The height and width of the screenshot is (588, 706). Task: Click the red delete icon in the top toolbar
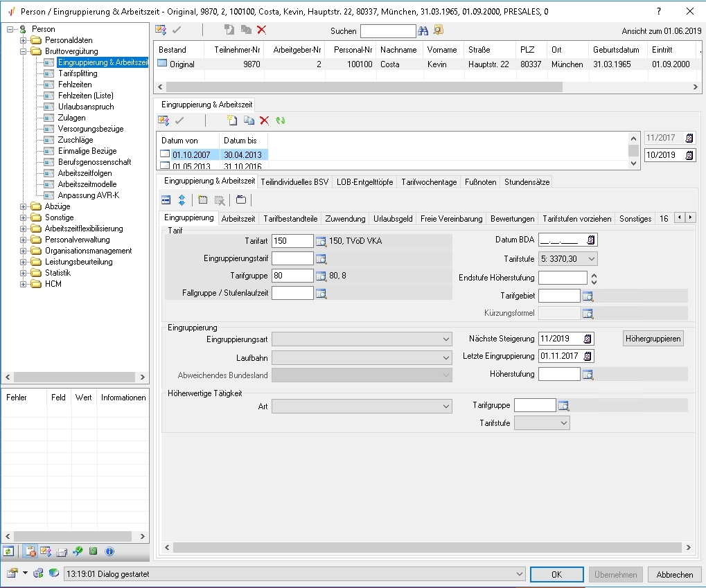tap(261, 30)
